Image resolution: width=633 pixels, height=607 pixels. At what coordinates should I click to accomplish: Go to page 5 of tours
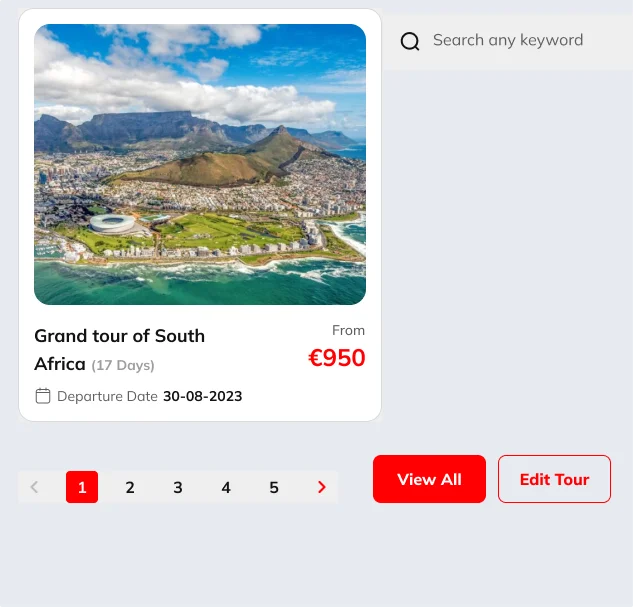[x=274, y=487]
